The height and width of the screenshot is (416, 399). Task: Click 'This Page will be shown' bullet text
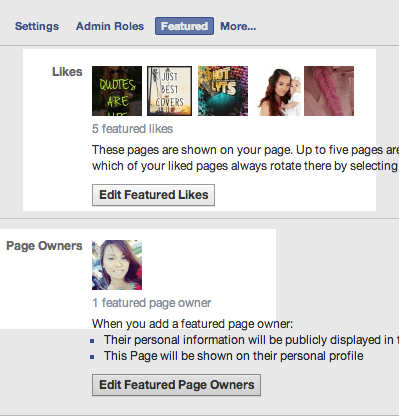point(233,356)
